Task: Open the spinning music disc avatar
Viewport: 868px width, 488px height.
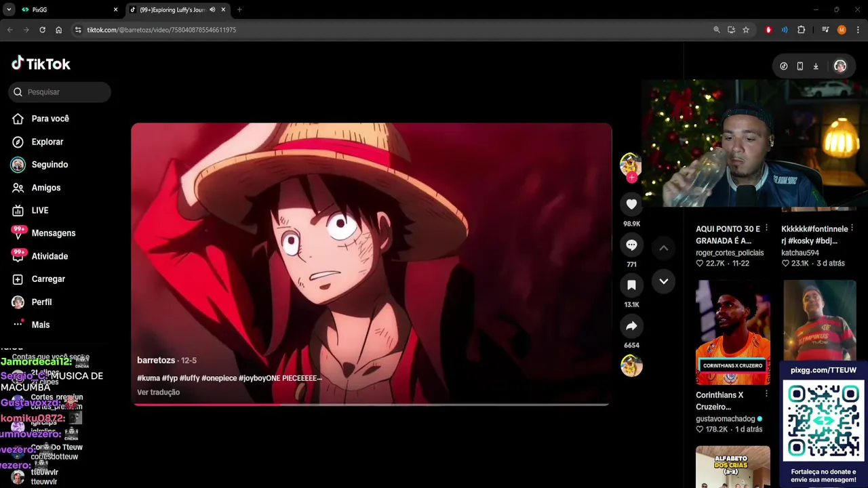Action: point(631,366)
